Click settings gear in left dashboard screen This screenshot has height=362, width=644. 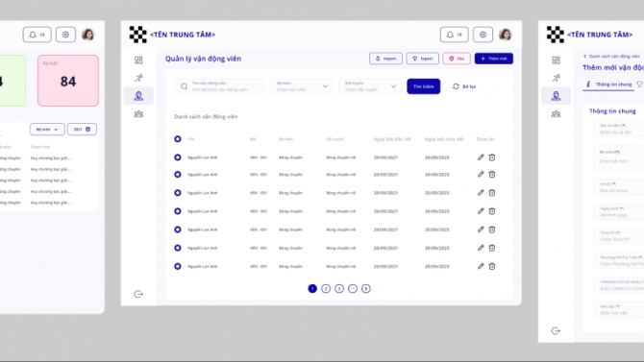click(65, 35)
